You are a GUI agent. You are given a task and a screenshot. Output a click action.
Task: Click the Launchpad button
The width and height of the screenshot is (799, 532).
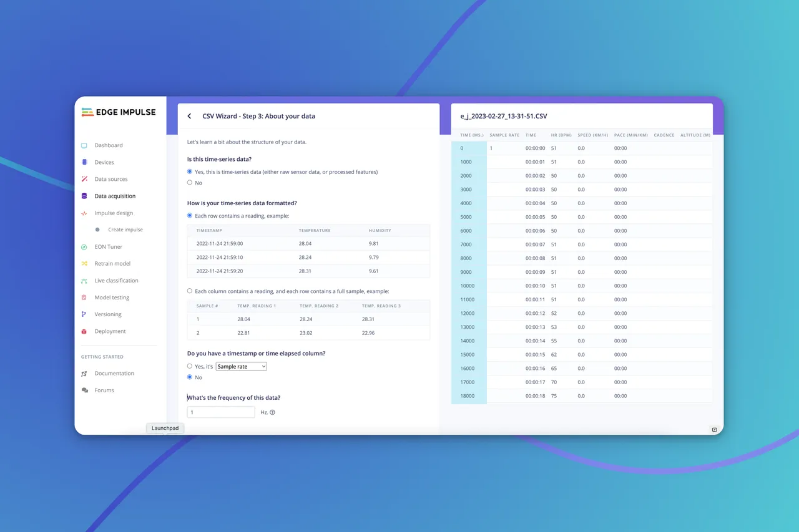(165, 428)
